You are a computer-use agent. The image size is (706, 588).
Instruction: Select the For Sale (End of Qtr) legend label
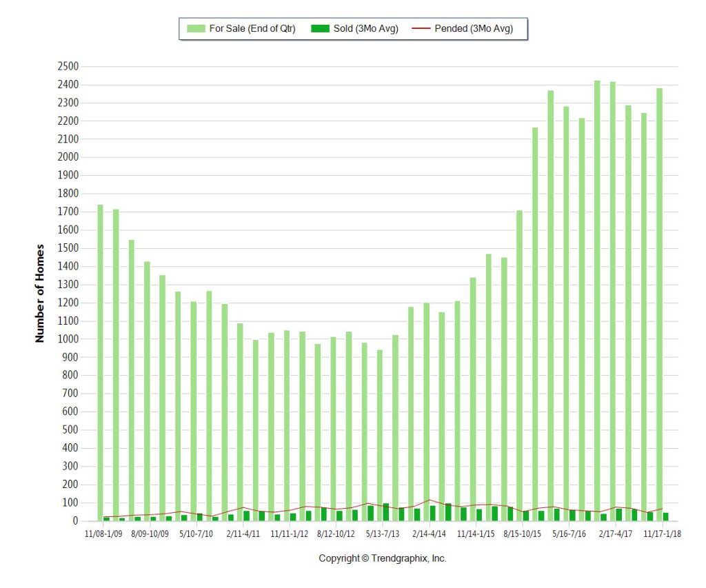252,29
